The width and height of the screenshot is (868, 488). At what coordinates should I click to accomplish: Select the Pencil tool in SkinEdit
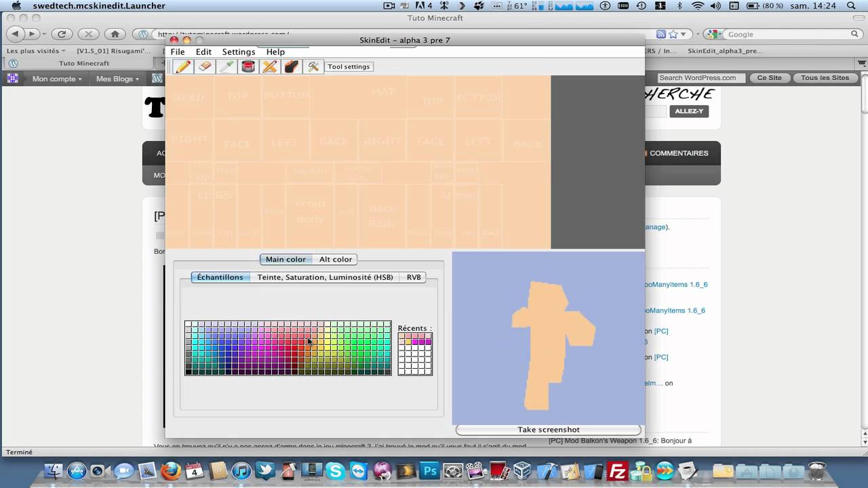click(x=182, y=66)
